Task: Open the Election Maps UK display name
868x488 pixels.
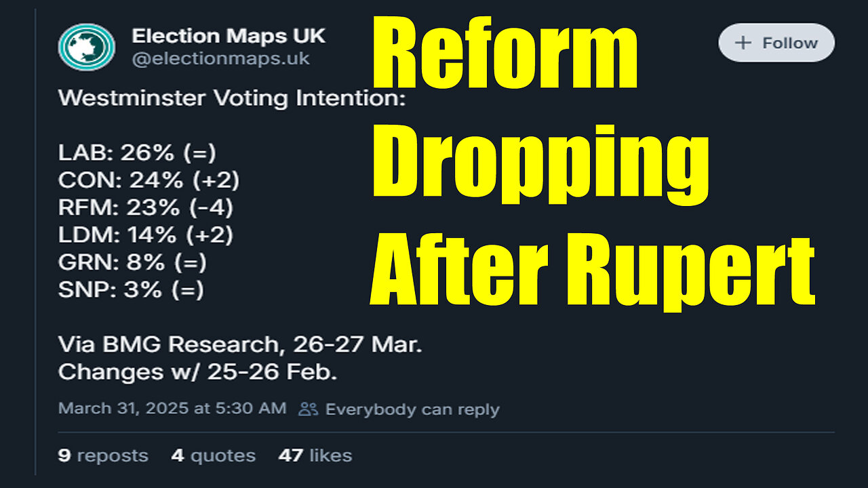Action: (x=229, y=36)
